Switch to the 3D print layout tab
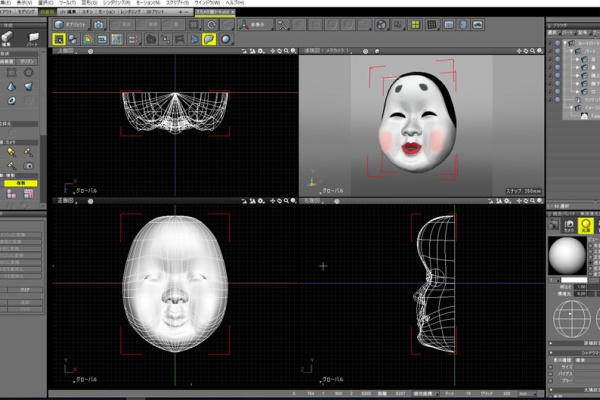 155,12
